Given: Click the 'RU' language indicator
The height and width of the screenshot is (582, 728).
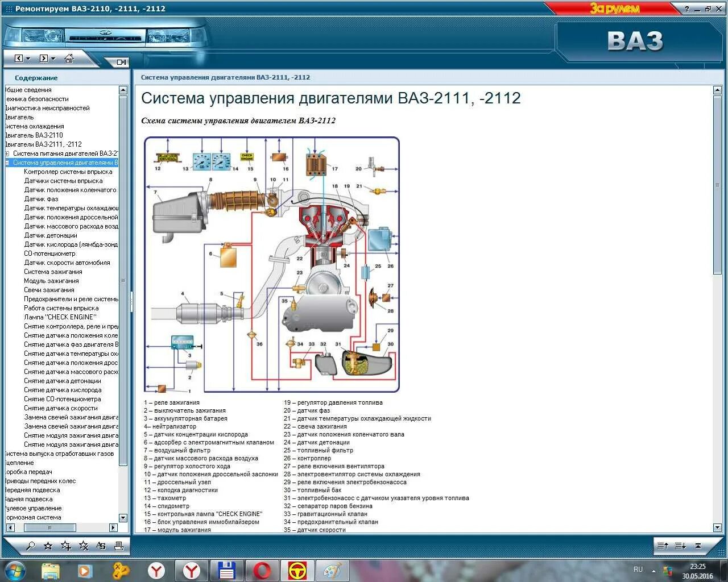Looking at the screenshot, I should pyautogui.click(x=638, y=569).
